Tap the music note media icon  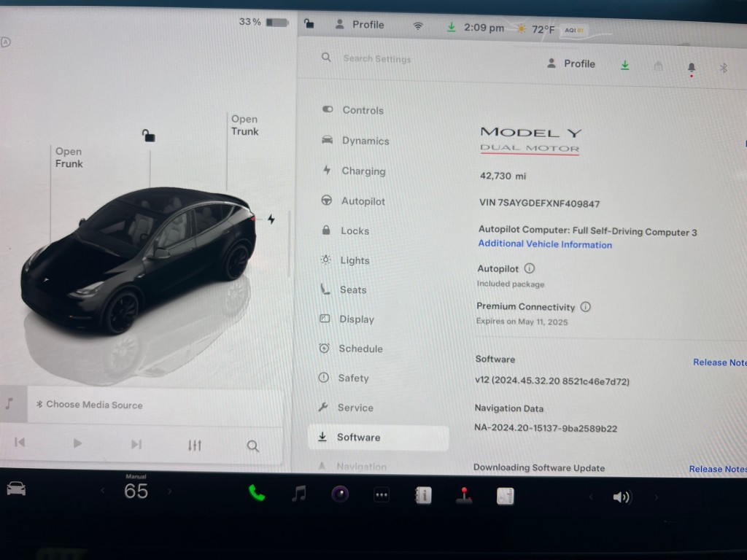[9, 404]
